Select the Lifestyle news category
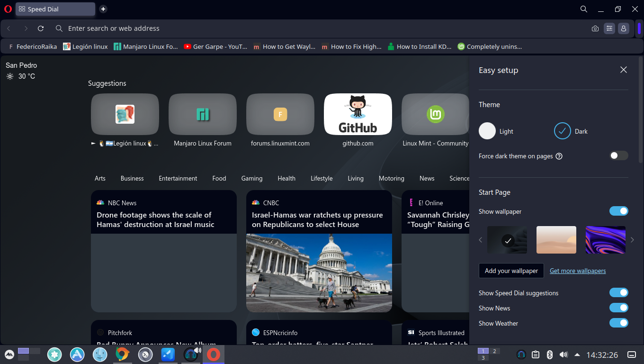Screen dimensions: 644x364 (x=322, y=178)
